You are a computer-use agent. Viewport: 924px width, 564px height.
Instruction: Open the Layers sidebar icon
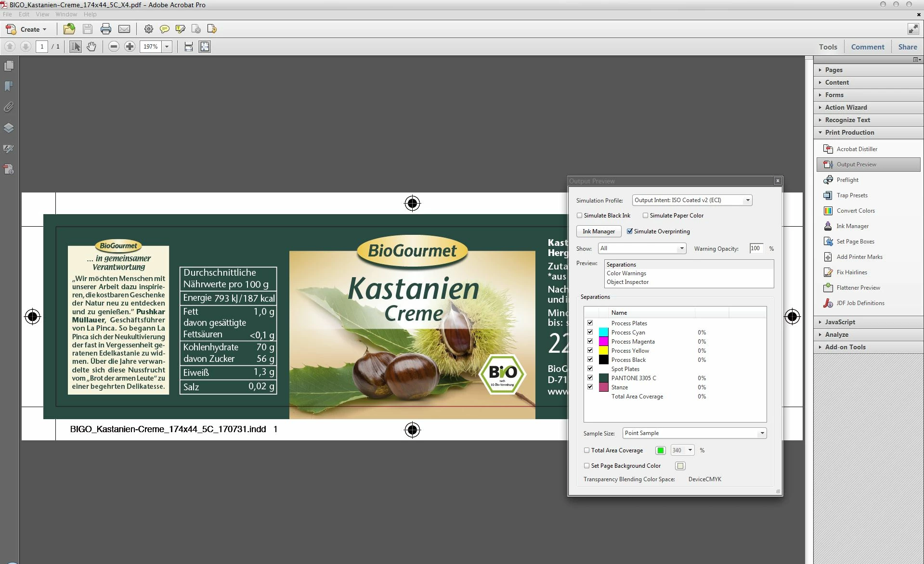pyautogui.click(x=9, y=128)
